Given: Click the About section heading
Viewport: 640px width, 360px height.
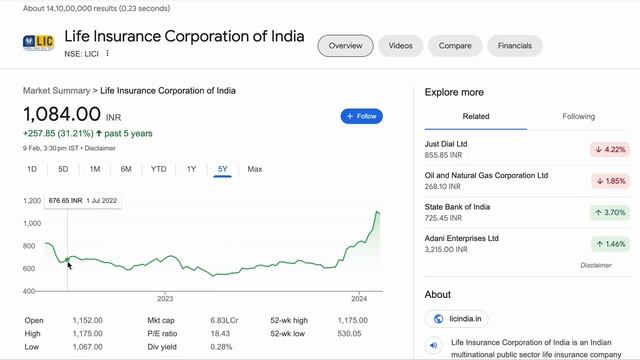Looking at the screenshot, I should (438, 295).
